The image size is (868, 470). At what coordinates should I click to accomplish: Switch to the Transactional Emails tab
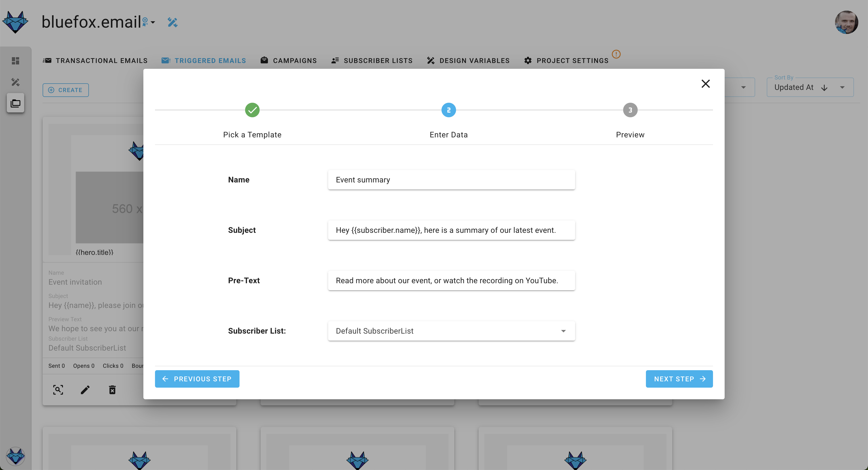(95, 61)
